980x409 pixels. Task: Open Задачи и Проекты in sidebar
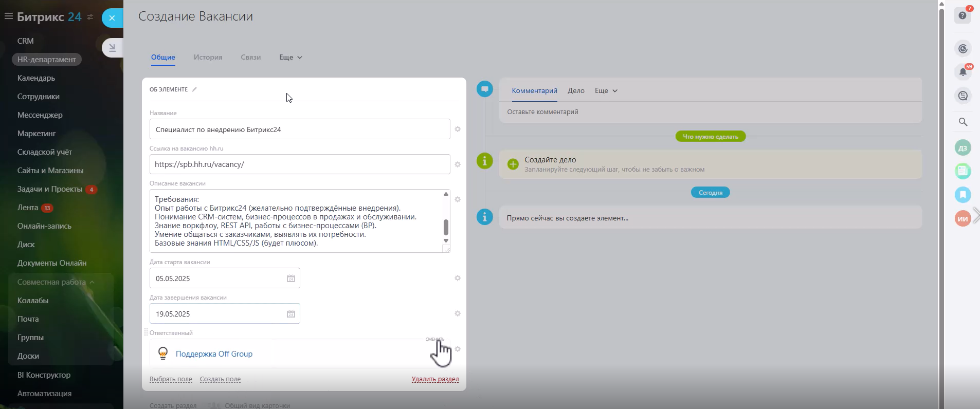coord(50,189)
